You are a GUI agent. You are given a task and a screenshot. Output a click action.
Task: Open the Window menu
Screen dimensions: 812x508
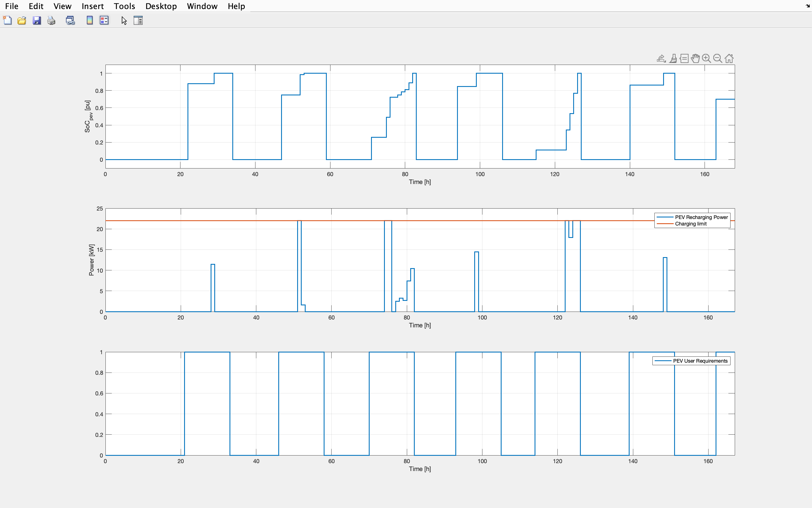coord(202,6)
